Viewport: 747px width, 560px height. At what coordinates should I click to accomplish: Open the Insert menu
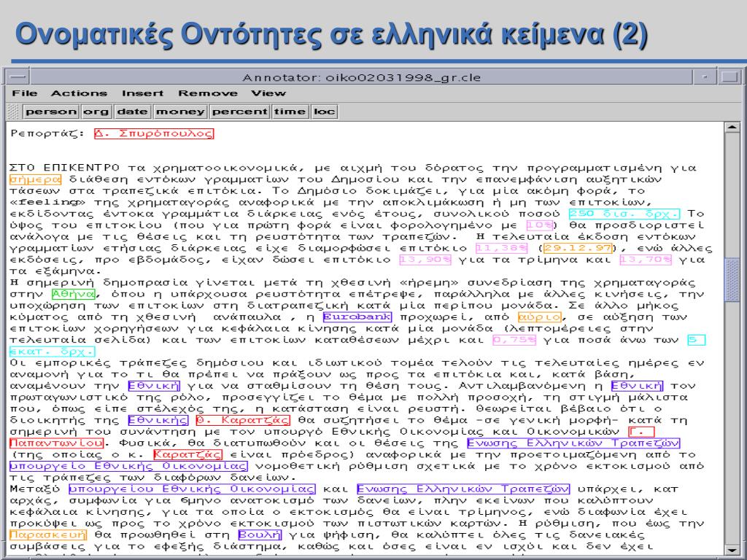click(142, 93)
